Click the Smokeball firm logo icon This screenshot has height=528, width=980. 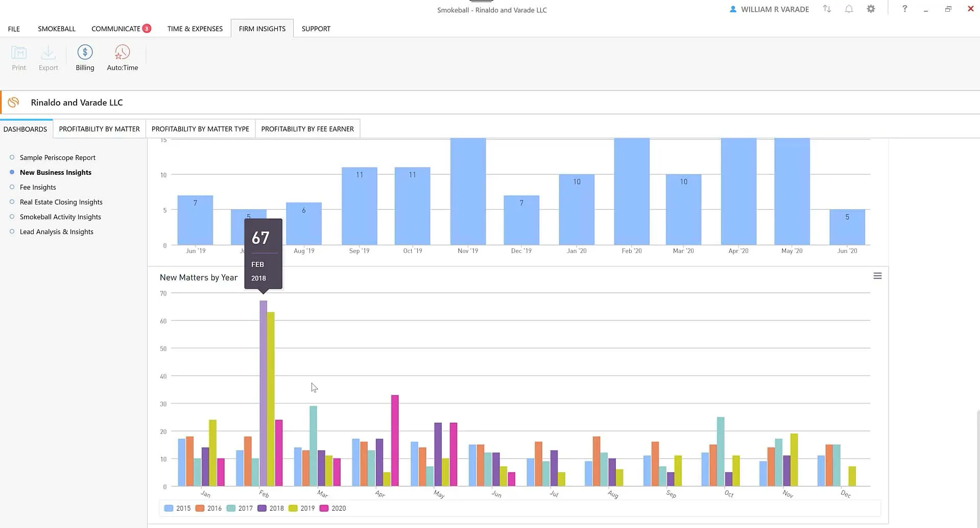pyautogui.click(x=14, y=102)
